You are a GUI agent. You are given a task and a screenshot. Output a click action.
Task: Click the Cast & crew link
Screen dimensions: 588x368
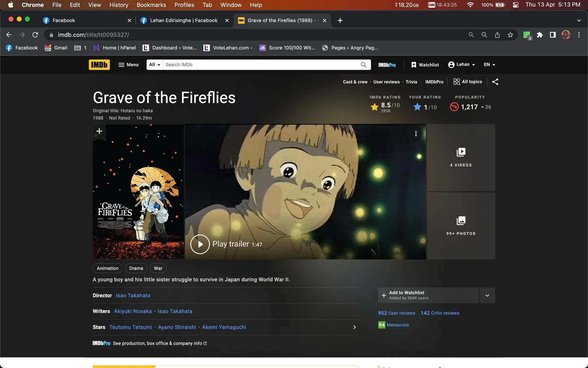pos(355,82)
